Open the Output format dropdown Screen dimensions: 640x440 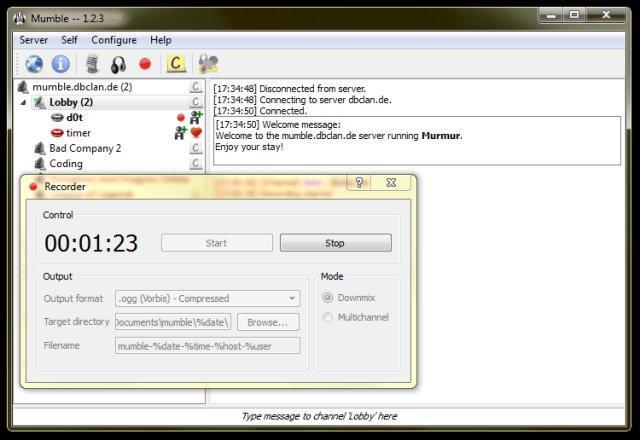coord(208,298)
